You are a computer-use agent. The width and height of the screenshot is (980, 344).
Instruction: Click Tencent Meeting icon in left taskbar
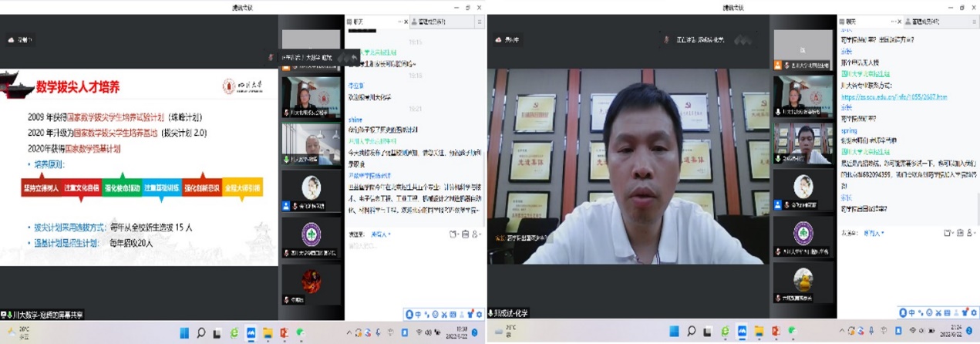251,333
